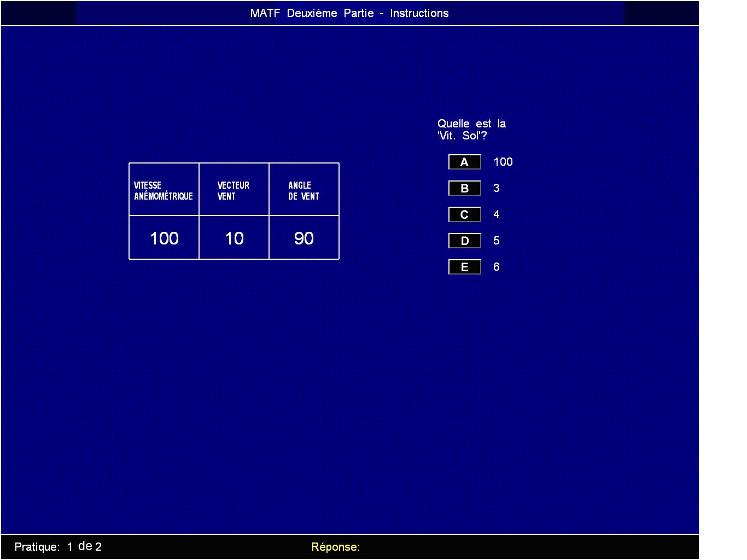Click the wind angle value 90
The height and width of the screenshot is (560, 747).
tap(304, 238)
